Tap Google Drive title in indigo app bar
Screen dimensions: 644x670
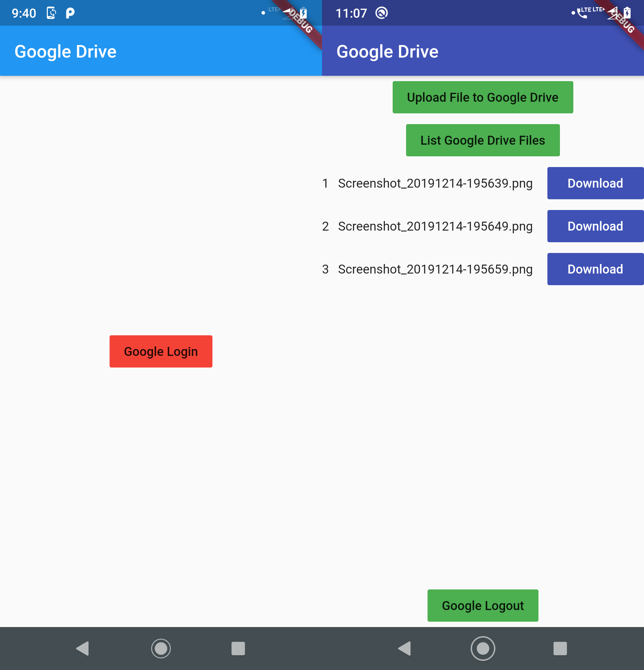pyautogui.click(x=387, y=52)
